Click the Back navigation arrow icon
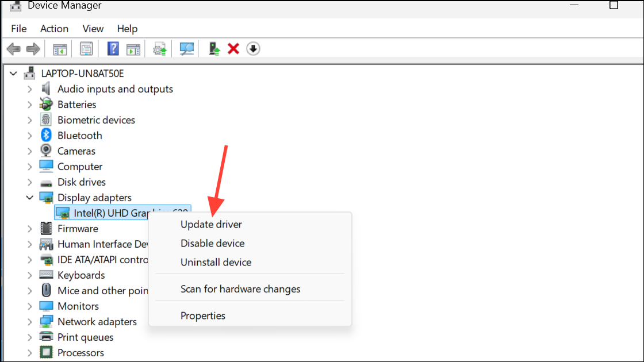Viewport: 644px width, 362px height. [13, 48]
